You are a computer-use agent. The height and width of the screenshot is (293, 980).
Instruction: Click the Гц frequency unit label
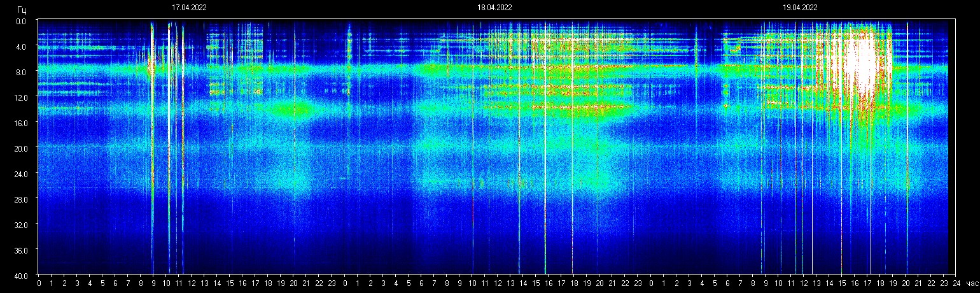pyautogui.click(x=22, y=9)
